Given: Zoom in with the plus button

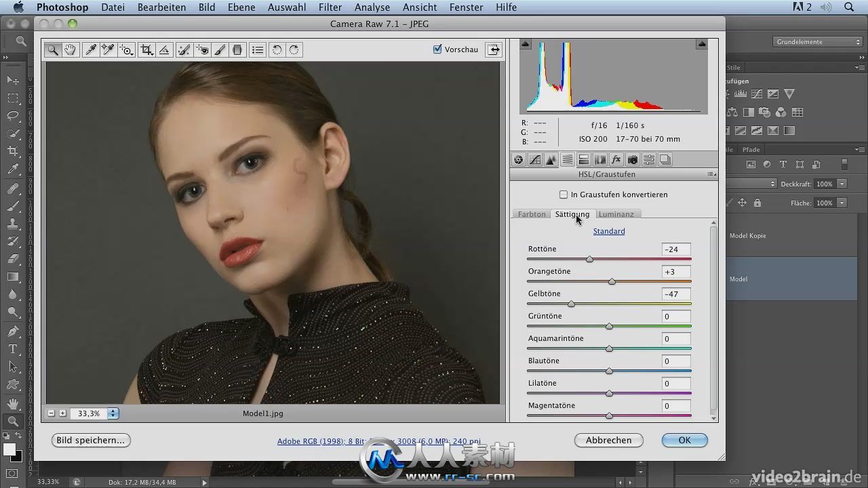Looking at the screenshot, I should 62,413.
